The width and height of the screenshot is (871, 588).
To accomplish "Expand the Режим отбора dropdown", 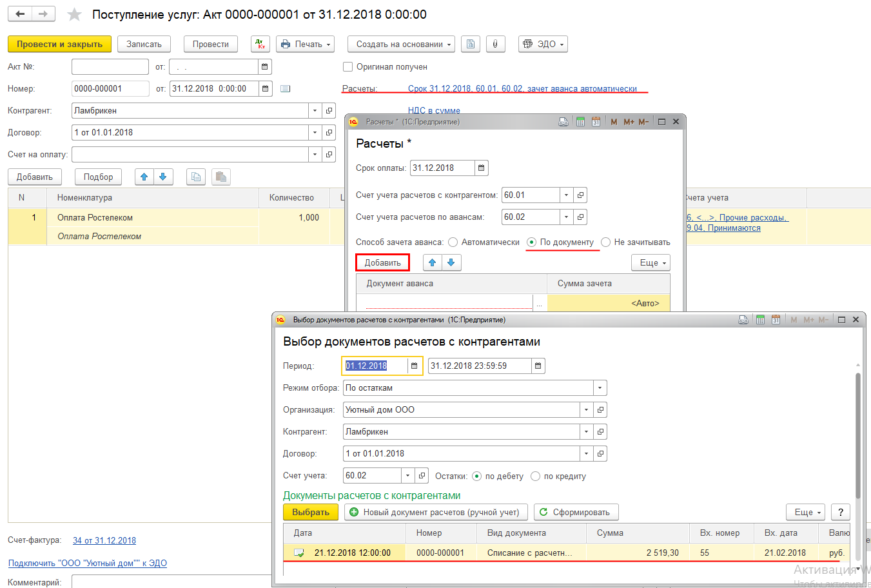I will 600,387.
